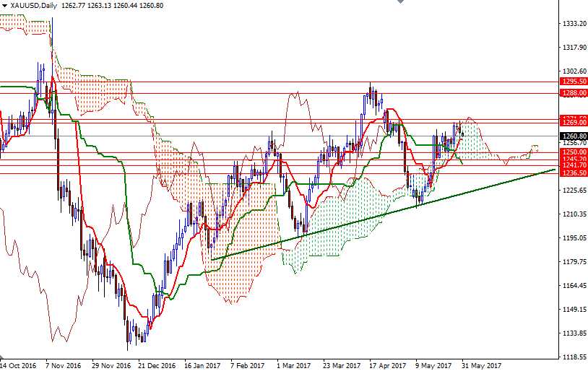588x371 pixels.
Task: Click the 1195.05 price scale value
Action: point(573,238)
